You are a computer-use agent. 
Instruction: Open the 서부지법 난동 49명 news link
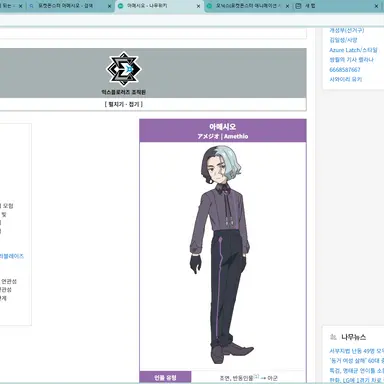pos(357,351)
